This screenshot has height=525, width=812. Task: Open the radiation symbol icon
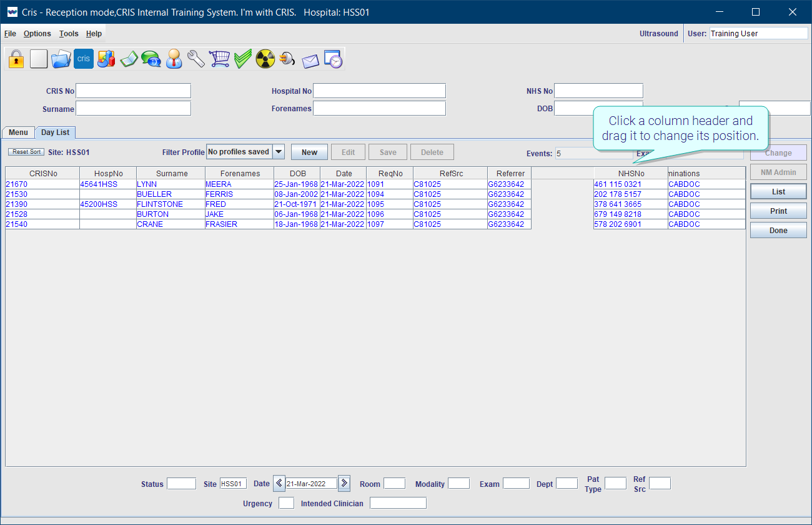[x=265, y=59]
